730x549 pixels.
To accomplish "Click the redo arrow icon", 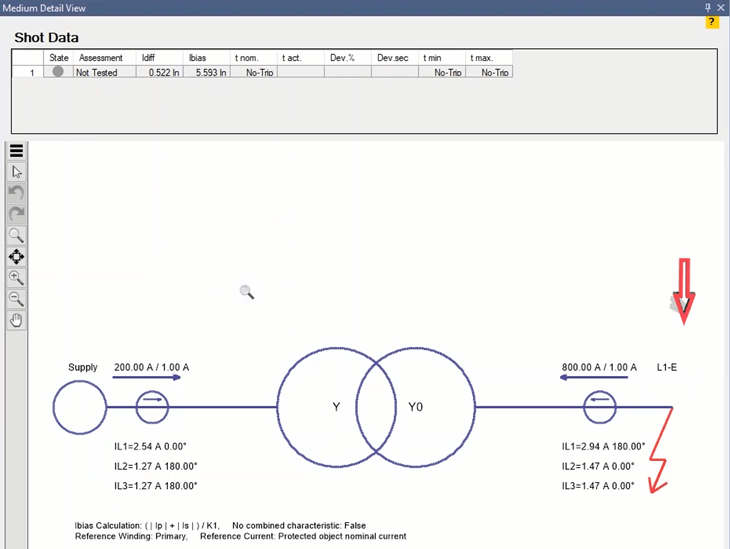I will coord(16,214).
